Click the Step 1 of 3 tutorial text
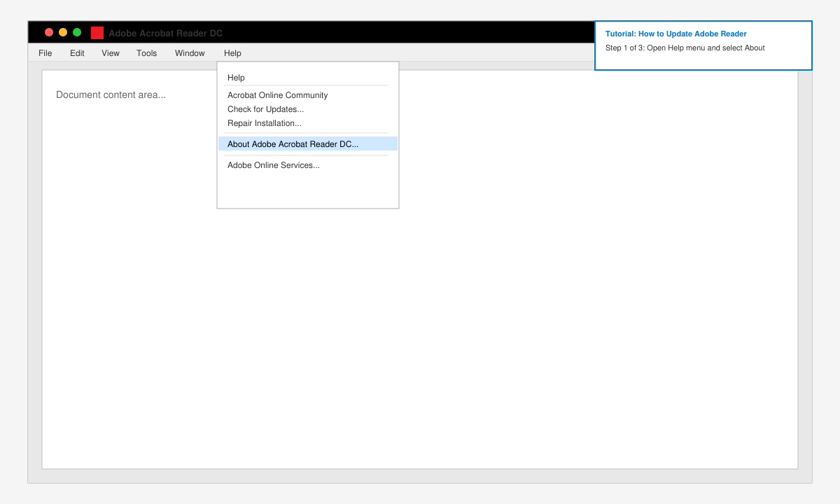This screenshot has width=840, height=504. coord(685,48)
